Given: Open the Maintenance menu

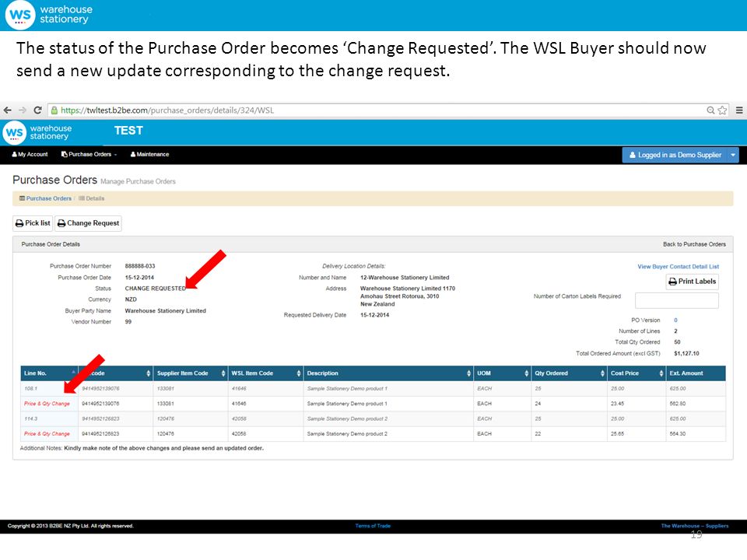Looking at the screenshot, I should pyautogui.click(x=149, y=154).
